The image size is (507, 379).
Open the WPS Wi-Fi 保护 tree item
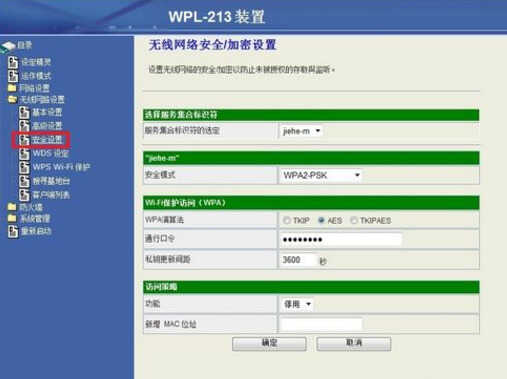[x=55, y=167]
